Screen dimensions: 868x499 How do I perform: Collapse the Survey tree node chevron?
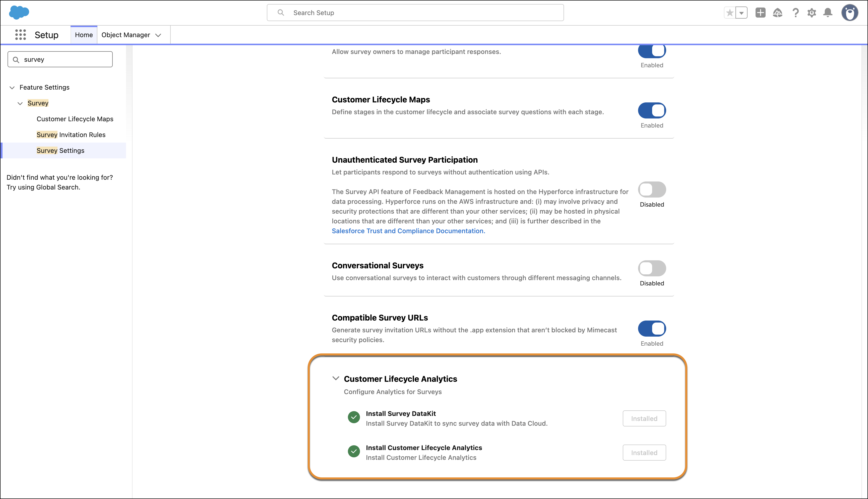point(20,103)
